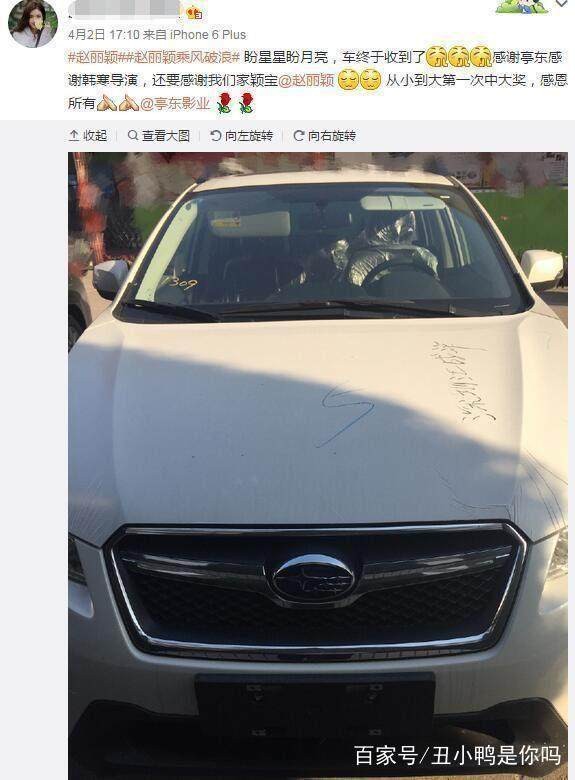Open the poster's round avatar photo
The height and width of the screenshot is (780, 575).
33,23
